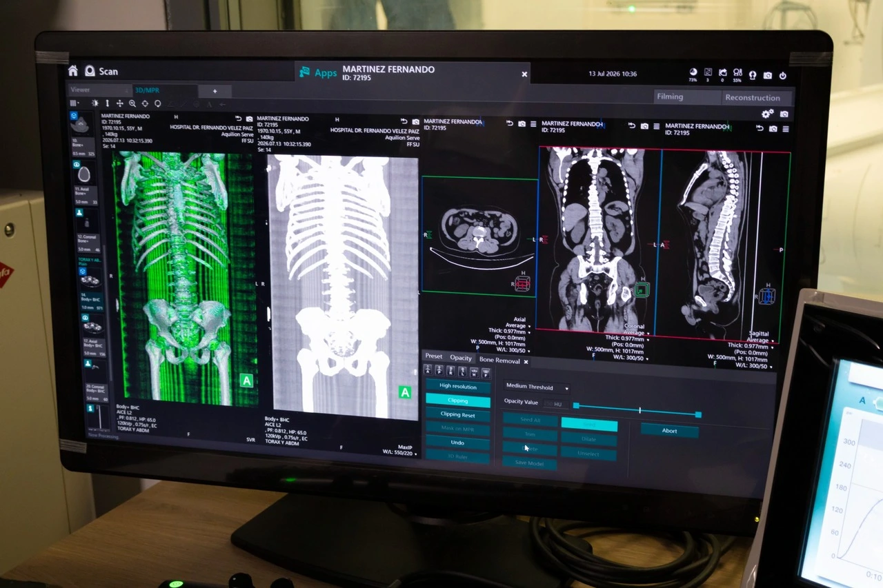Click the Opacity slider right handle

click(698, 414)
